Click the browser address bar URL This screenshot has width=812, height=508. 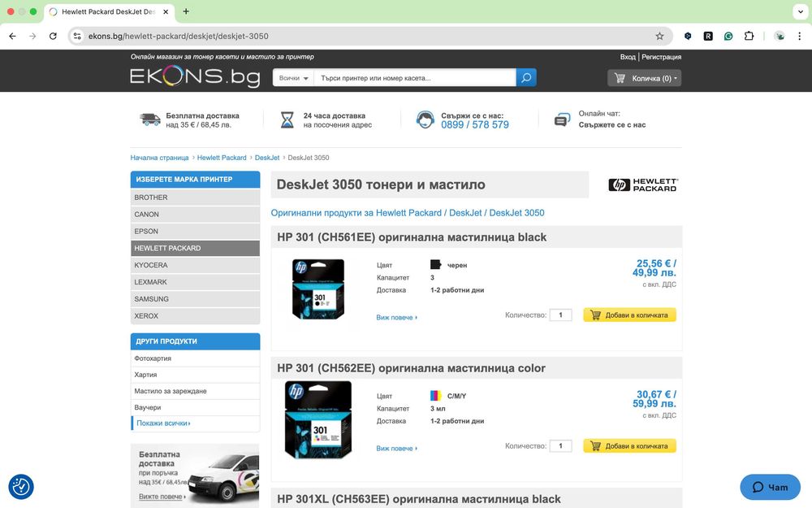[178, 37]
